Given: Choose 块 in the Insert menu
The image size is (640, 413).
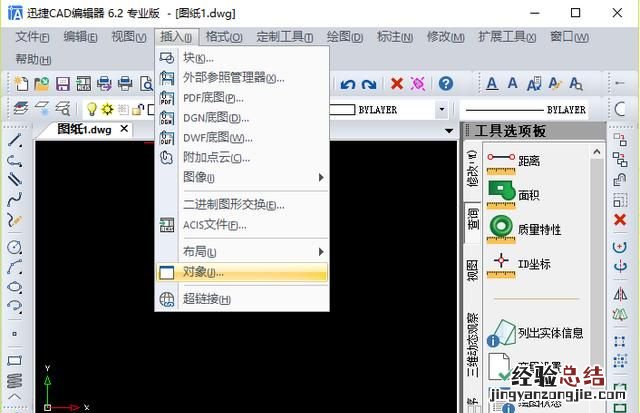Looking at the screenshot, I should click(242, 58).
